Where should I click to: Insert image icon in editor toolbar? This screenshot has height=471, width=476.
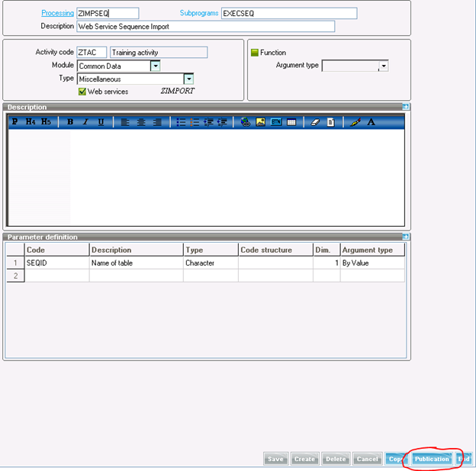[x=260, y=122]
